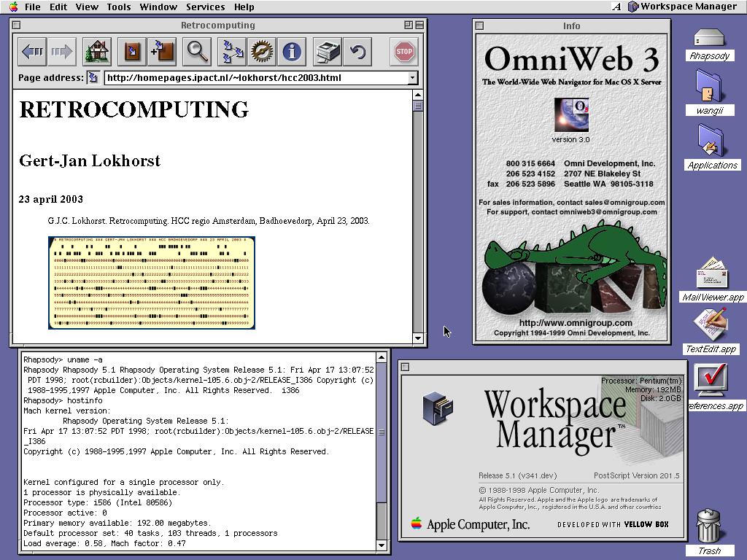Click the "Processor type: i586" terminal line

click(x=98, y=502)
